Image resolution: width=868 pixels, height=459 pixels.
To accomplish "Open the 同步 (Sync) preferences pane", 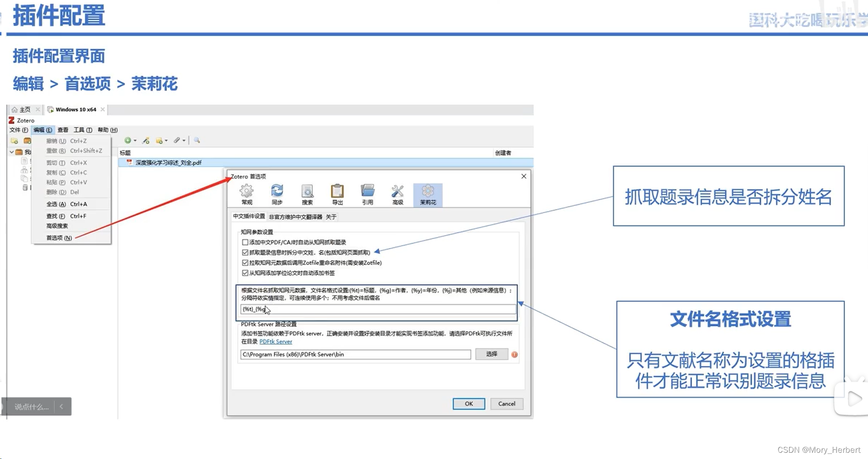I will point(277,195).
